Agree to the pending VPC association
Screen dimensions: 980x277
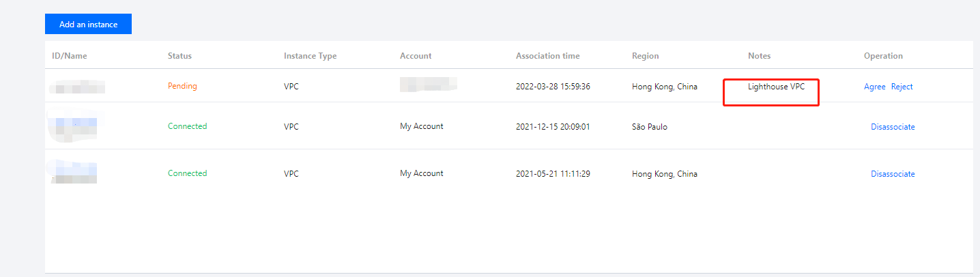[874, 87]
